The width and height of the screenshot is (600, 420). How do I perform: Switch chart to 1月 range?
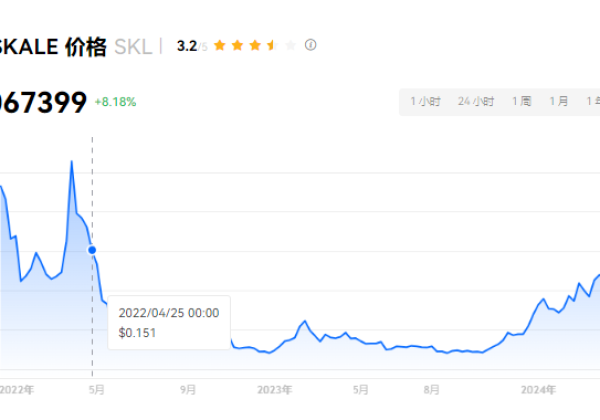point(559,101)
